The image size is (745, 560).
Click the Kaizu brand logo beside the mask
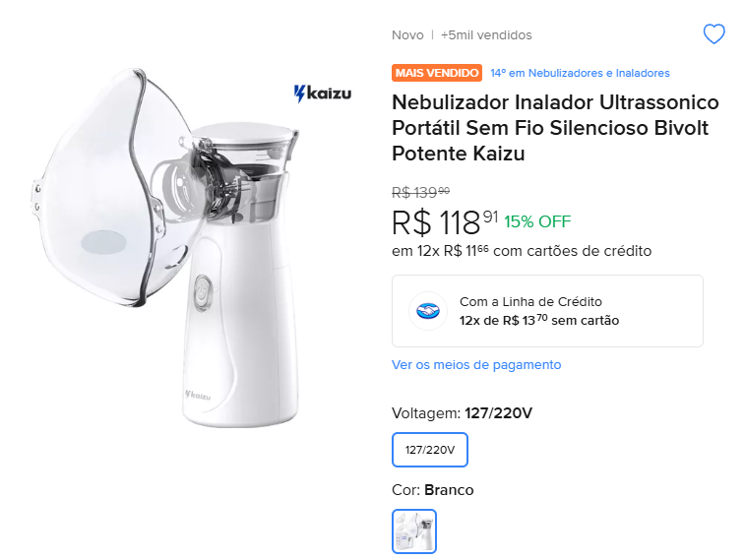322,93
